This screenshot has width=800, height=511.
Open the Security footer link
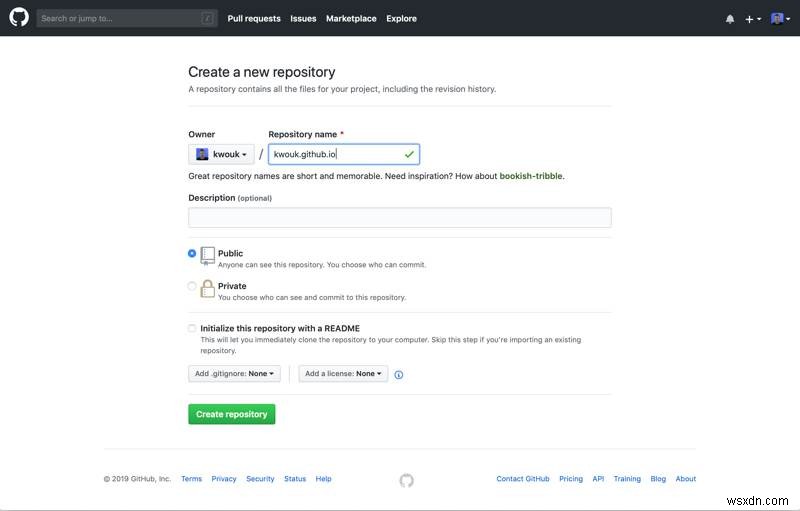[260, 479]
